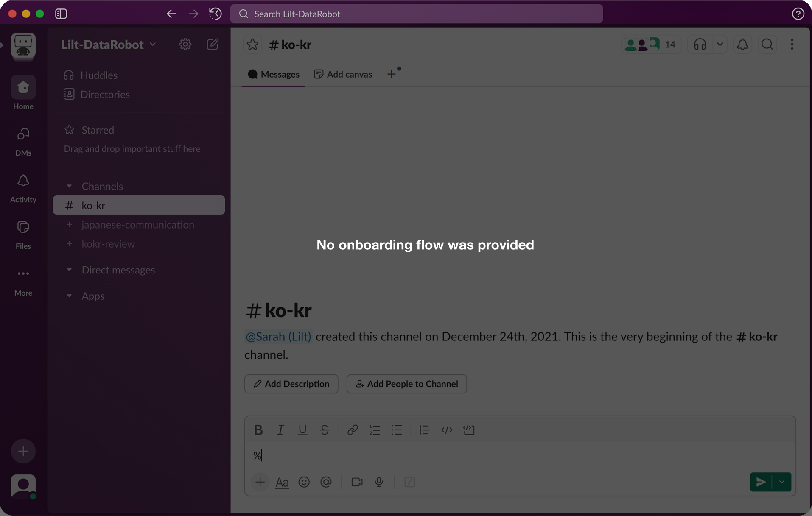
Task: Open the ko-kr channel title details
Action: click(290, 45)
